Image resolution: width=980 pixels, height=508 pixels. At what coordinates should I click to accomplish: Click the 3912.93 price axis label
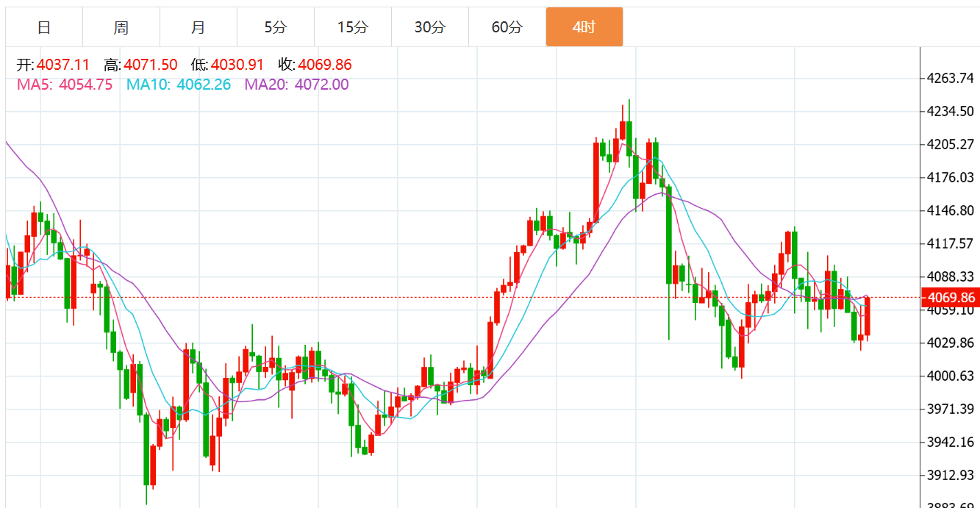click(x=951, y=475)
